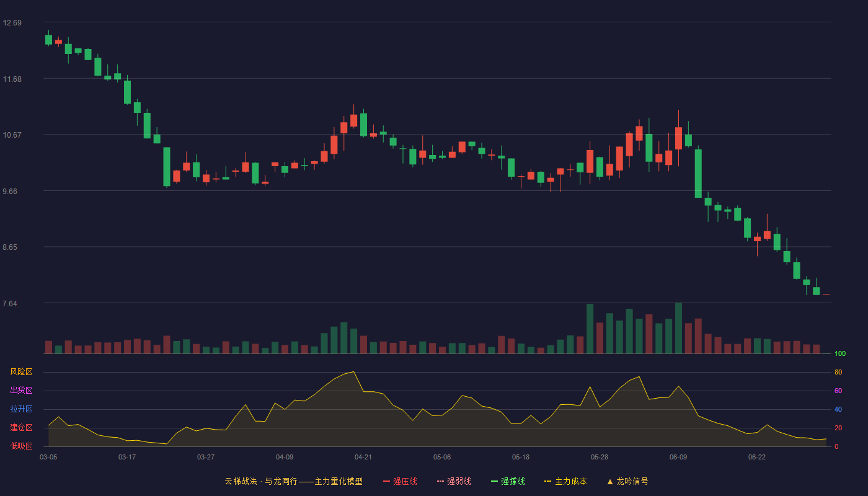Click the orange 80 indicator axis value
Viewport: 868px width, 496px height.
coord(838,372)
